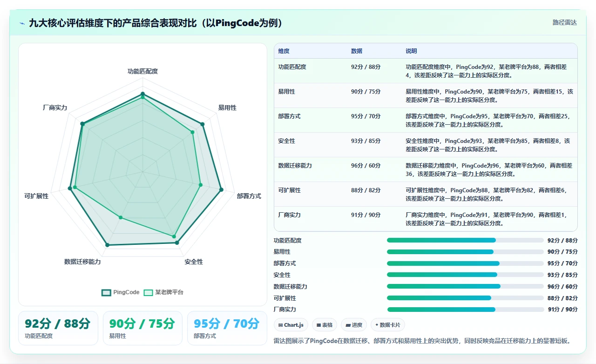Click radar axis label 功能匹配度
The height and width of the screenshot is (364, 596).
[x=143, y=71]
